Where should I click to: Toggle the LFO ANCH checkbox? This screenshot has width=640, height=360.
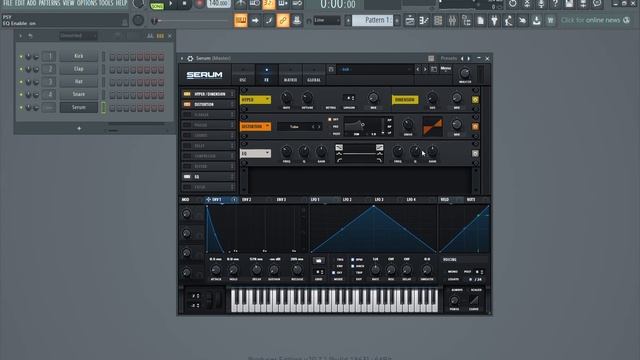click(x=353, y=266)
